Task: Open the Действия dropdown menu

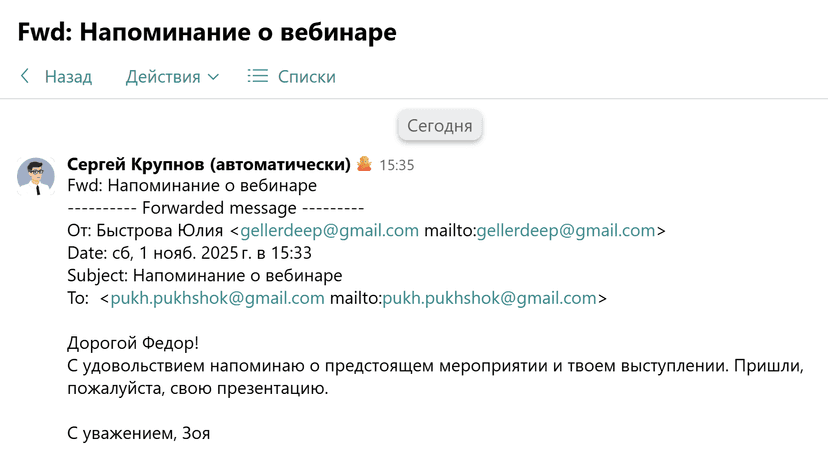Action: 162,77
